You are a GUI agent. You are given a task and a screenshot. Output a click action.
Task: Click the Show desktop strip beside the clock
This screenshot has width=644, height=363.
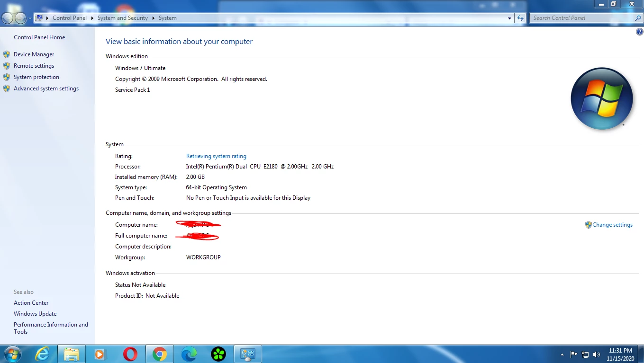click(641, 354)
